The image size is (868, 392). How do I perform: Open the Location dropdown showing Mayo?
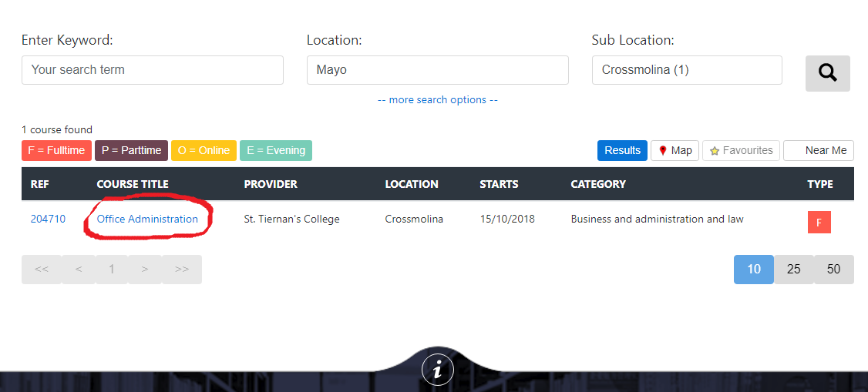pyautogui.click(x=437, y=70)
